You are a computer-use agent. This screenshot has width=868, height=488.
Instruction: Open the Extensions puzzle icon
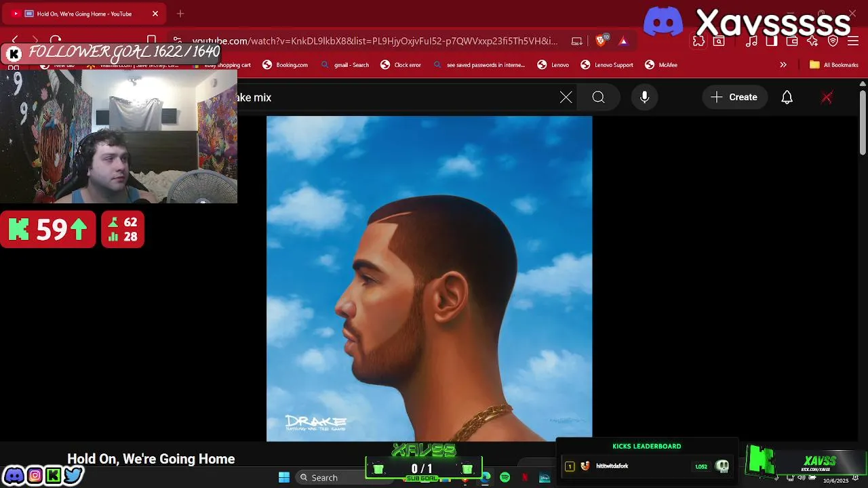(x=698, y=41)
